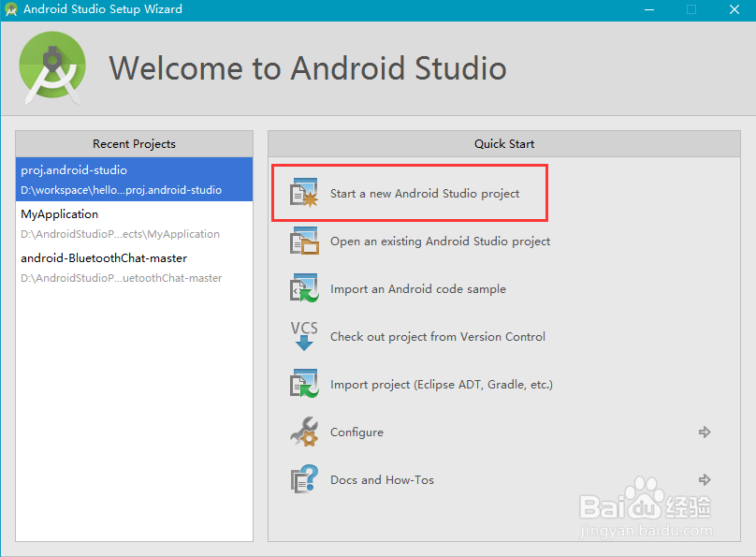Click the Configure wrench and gear icon
The height and width of the screenshot is (557, 756).
pyautogui.click(x=304, y=432)
